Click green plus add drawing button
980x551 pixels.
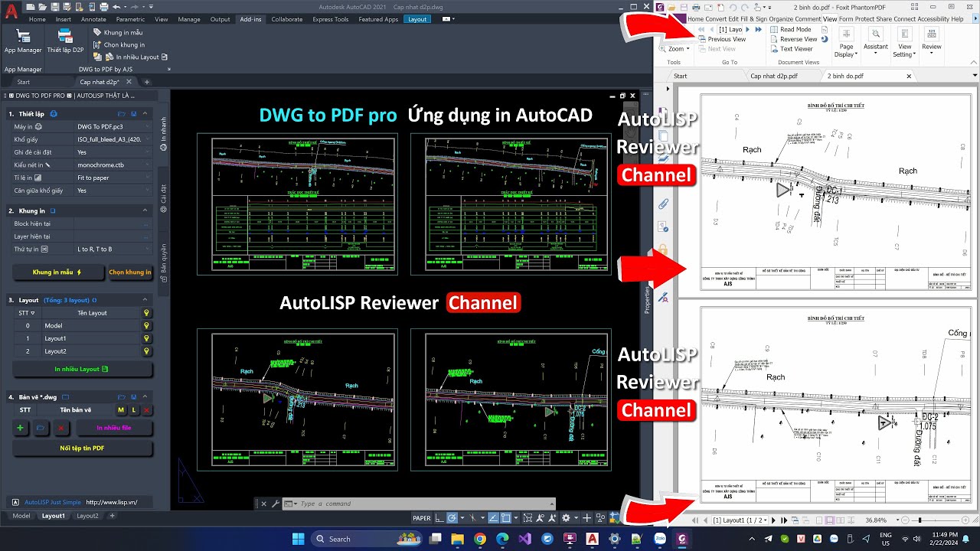[x=21, y=428]
